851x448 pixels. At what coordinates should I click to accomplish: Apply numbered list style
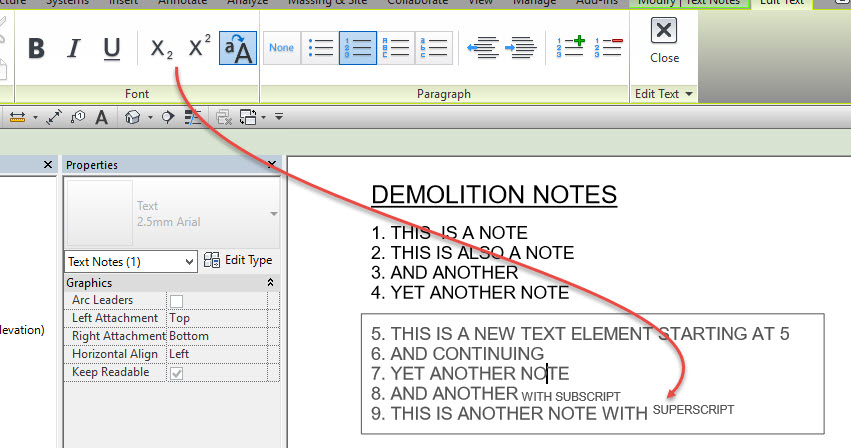[x=358, y=48]
